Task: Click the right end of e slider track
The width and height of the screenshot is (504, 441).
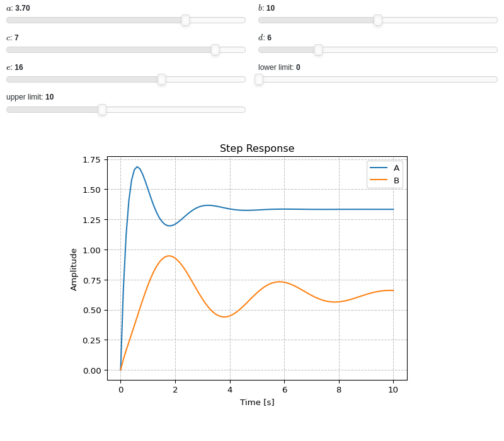Action: pos(243,79)
